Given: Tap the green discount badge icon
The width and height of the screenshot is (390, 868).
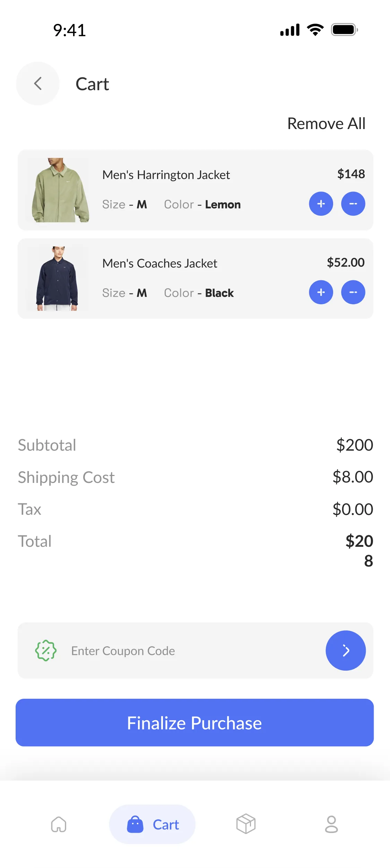Looking at the screenshot, I should 46,650.
